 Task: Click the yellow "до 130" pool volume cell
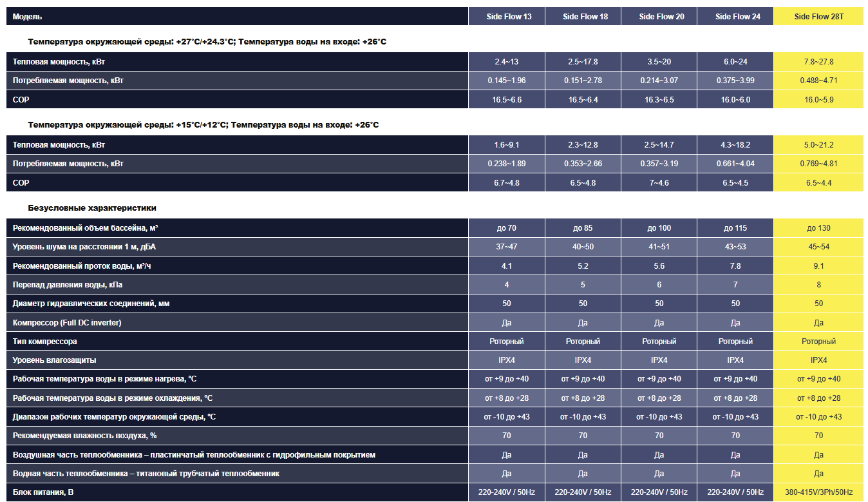click(818, 228)
